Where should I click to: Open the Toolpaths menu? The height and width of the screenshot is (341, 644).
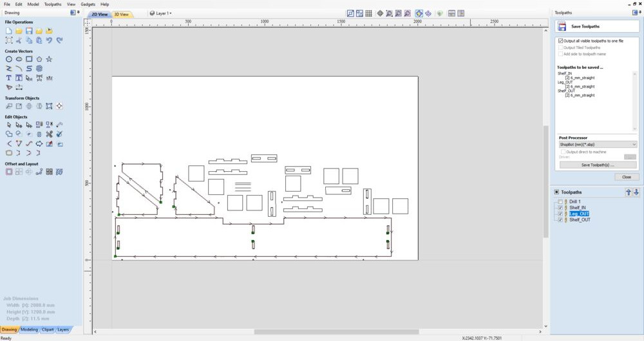[x=53, y=4]
